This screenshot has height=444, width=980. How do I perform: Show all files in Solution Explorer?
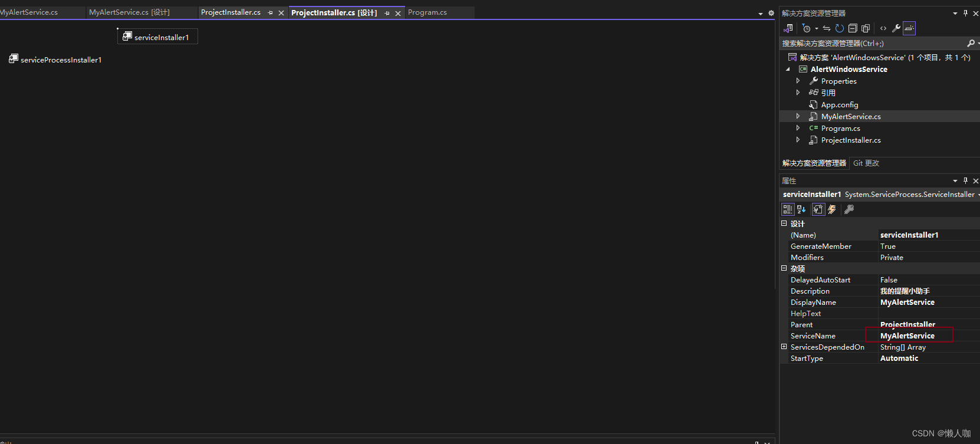click(x=866, y=28)
